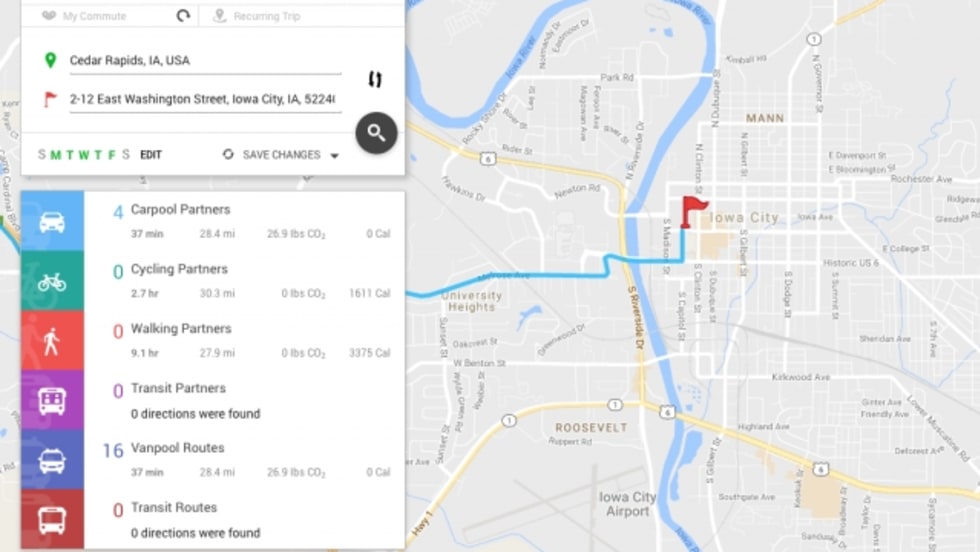Switch to the My Commute tab
980x552 pixels.
(94, 16)
